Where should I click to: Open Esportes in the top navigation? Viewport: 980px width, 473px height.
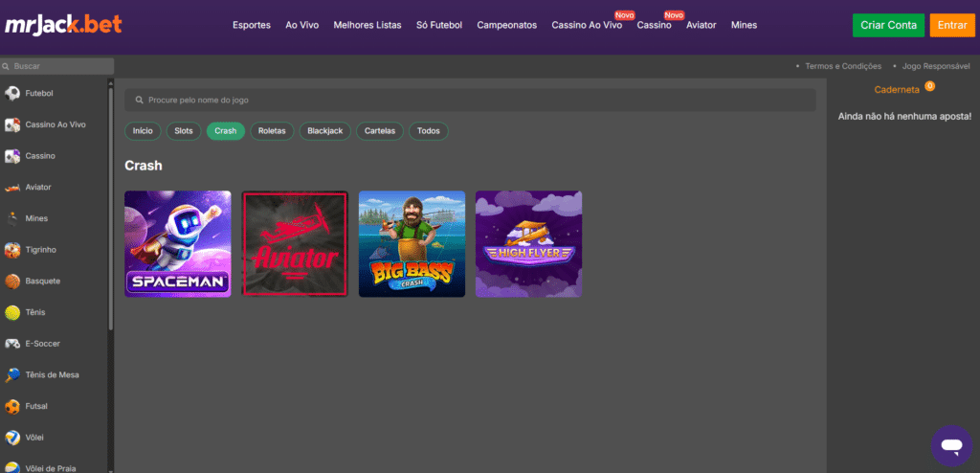252,25
